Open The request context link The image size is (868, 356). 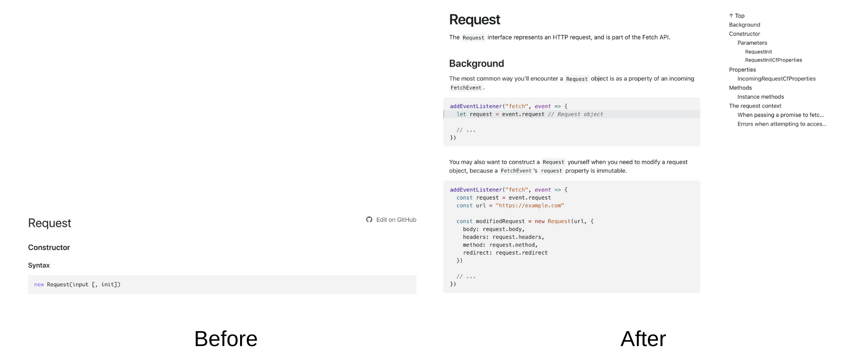point(755,106)
